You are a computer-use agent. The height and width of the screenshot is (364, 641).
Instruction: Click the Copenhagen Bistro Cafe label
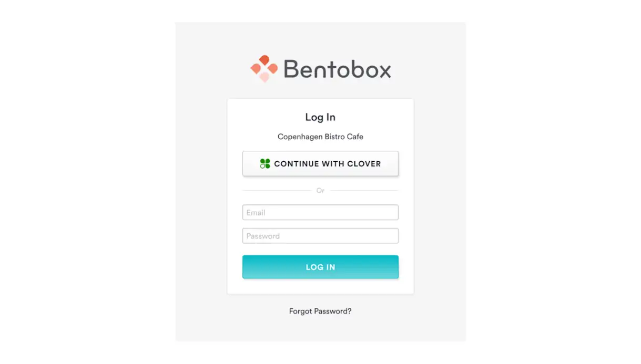[x=320, y=137]
